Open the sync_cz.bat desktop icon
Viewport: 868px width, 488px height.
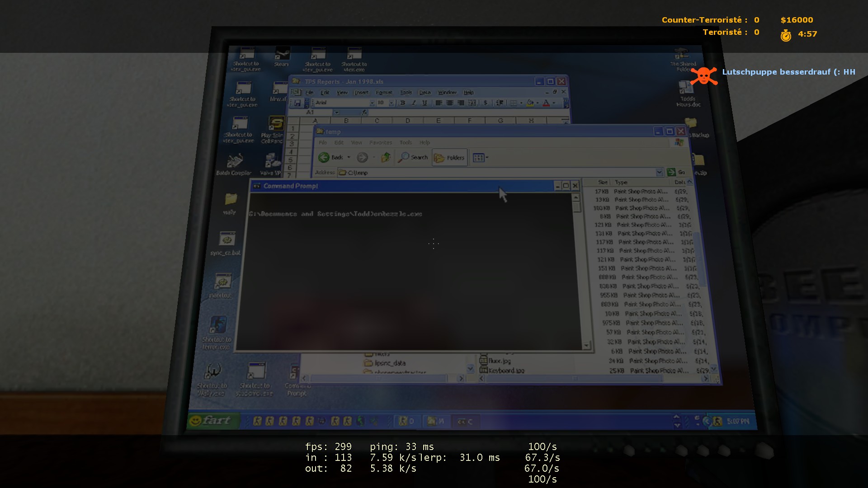226,244
